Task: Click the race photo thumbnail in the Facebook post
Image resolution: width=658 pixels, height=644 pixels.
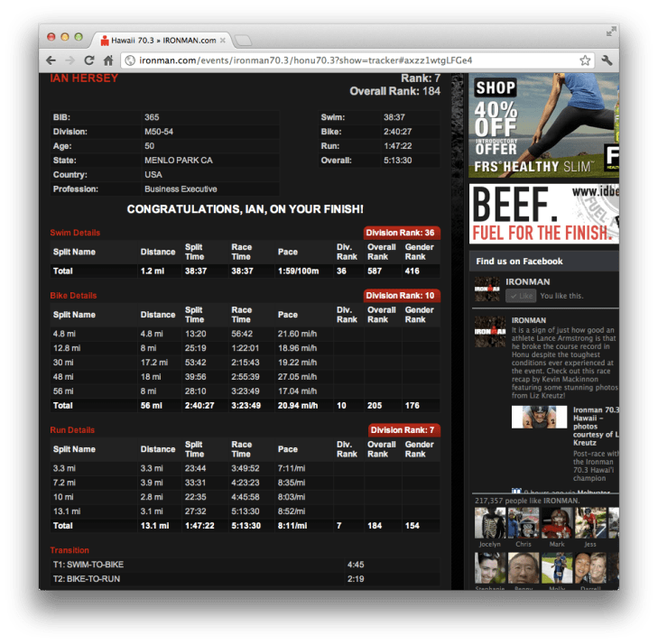Action: pyautogui.click(x=539, y=419)
